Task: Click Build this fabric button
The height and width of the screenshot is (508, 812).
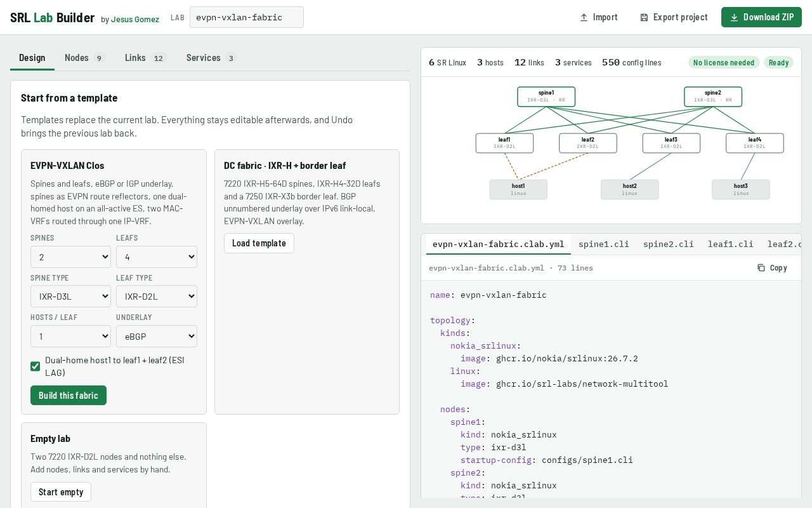Action: pos(69,396)
